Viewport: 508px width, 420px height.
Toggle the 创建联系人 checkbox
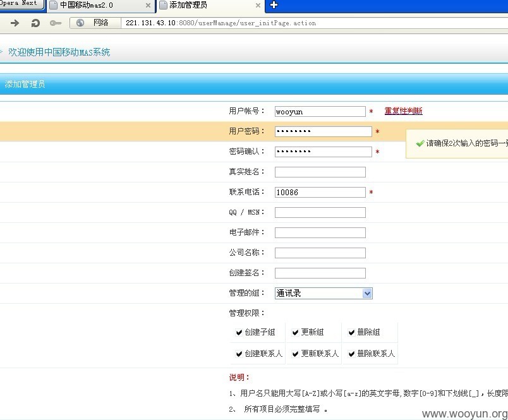tap(239, 354)
